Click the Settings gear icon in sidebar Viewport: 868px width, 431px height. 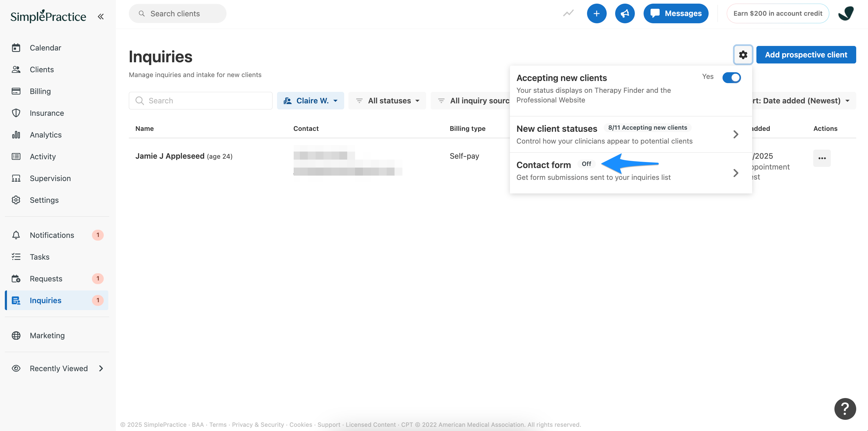click(x=16, y=200)
